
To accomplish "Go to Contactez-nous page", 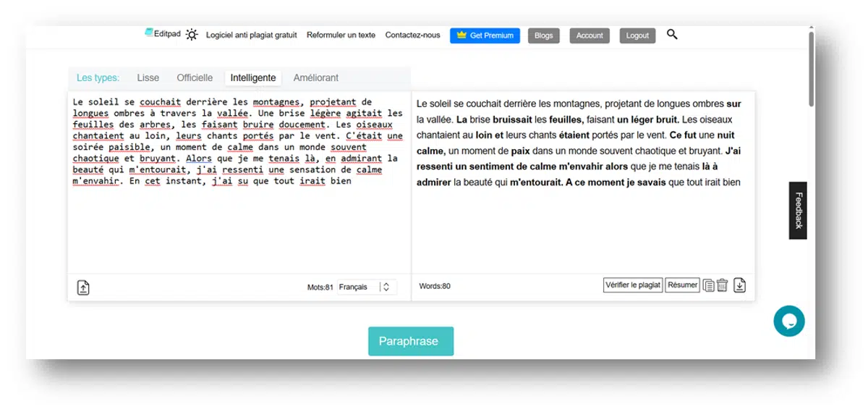I will click(x=412, y=35).
